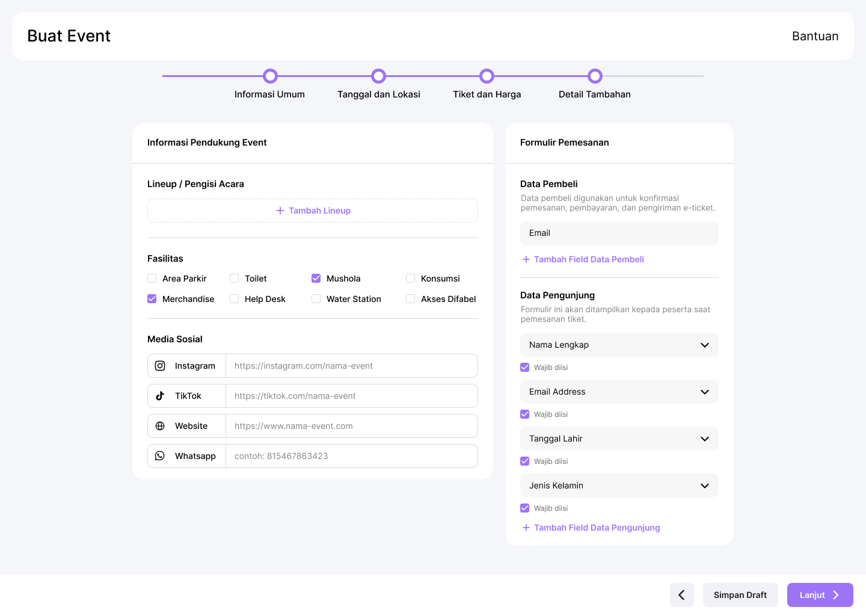866x616 pixels.
Task: Click plus icon before Tambah Field Data Pembeli
Action: (x=526, y=259)
